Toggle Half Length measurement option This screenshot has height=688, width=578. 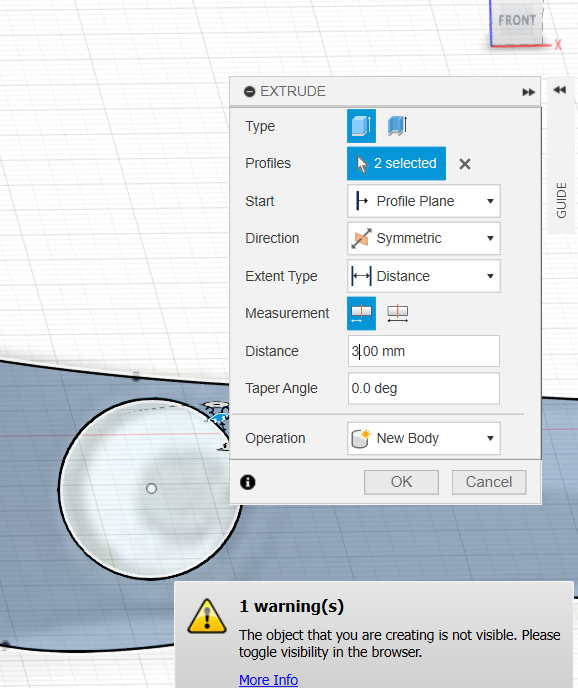[361, 313]
